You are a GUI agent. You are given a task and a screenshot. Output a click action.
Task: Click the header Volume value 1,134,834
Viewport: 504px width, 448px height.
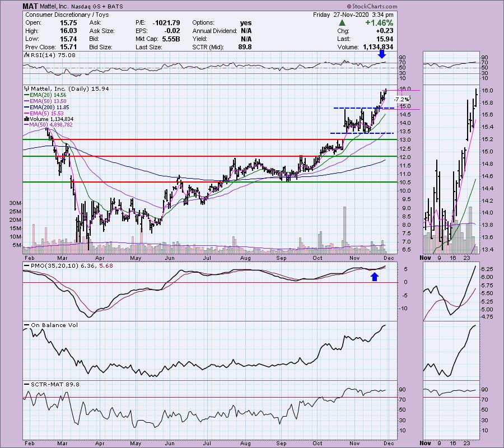378,47
